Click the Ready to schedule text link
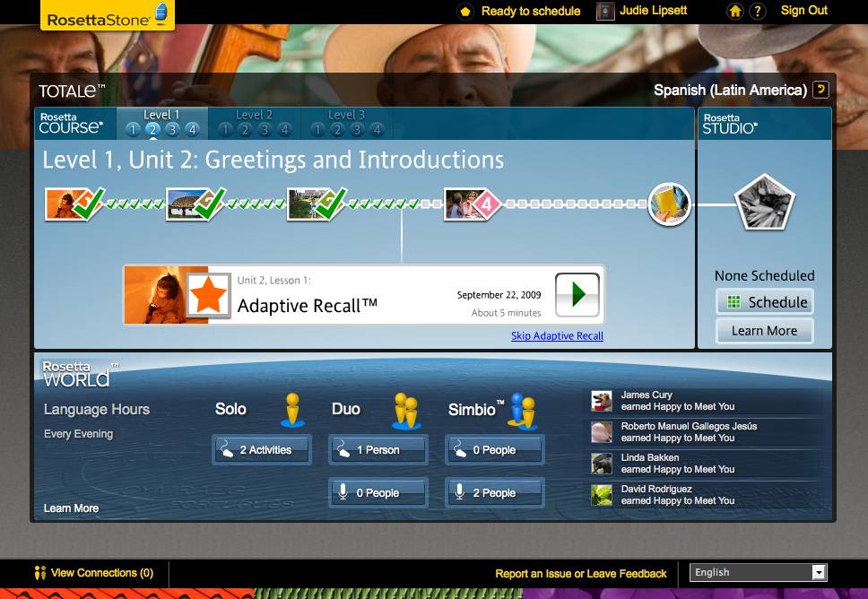Viewport: 868px width, 599px height. point(531,11)
